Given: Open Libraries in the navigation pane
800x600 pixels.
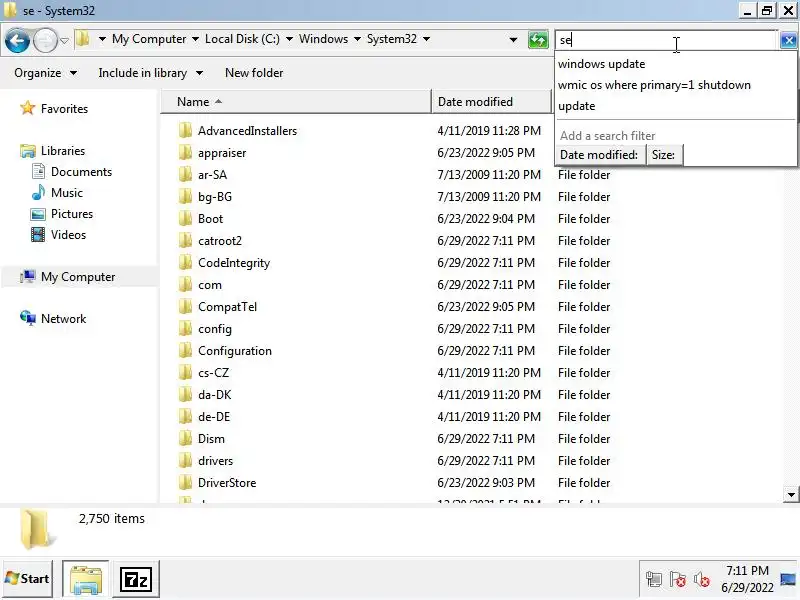Looking at the screenshot, I should pos(63,151).
